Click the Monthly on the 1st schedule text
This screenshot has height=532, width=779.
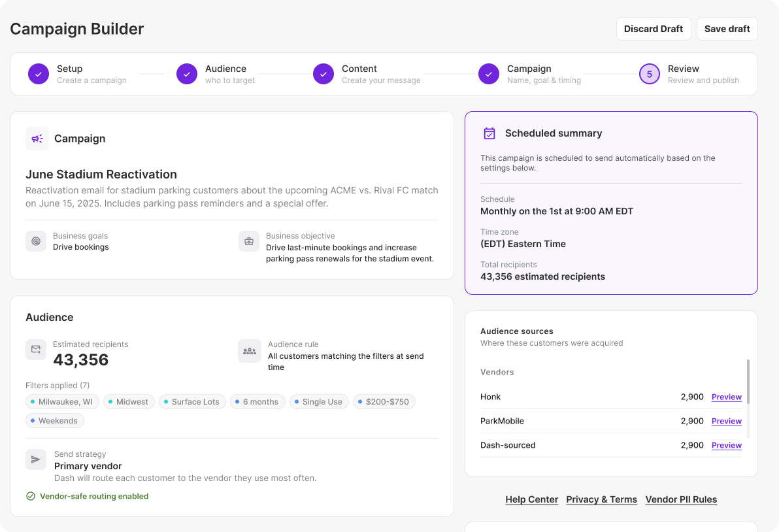557,211
